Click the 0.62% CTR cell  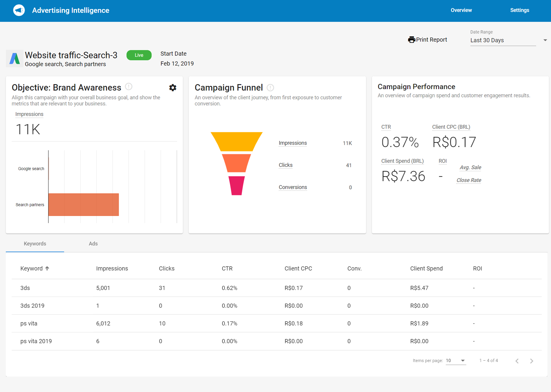[230, 288]
